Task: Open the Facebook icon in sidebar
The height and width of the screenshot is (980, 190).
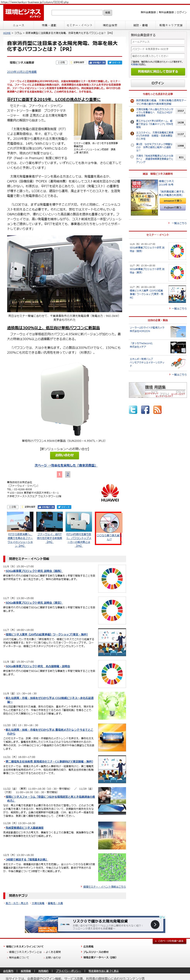Action: coord(145,410)
